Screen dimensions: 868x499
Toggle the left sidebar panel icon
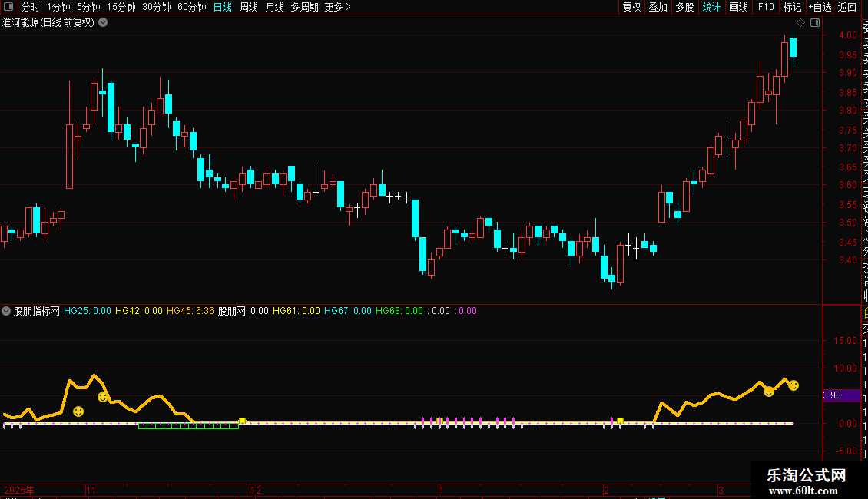8,7
